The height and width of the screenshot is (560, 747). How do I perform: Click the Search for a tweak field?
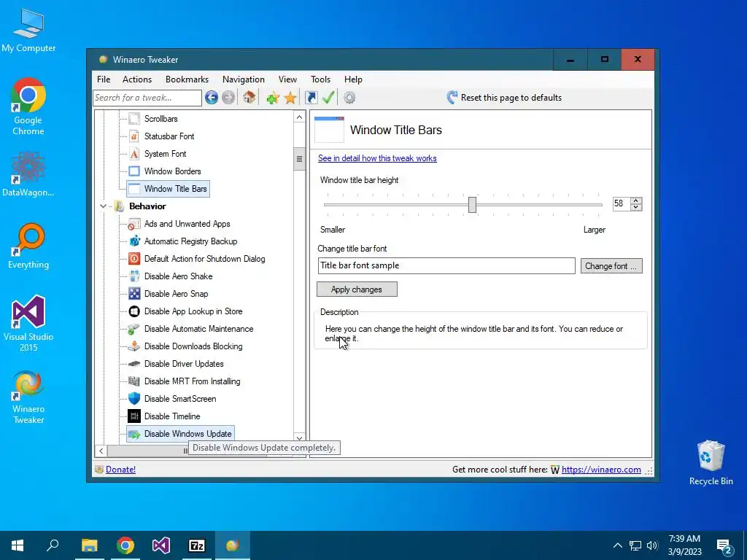point(147,98)
